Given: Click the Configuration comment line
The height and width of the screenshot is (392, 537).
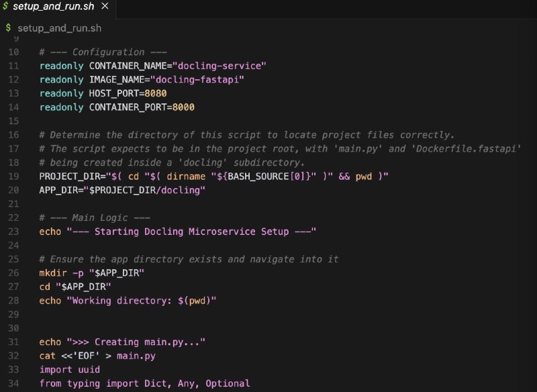Looking at the screenshot, I should click(103, 52).
